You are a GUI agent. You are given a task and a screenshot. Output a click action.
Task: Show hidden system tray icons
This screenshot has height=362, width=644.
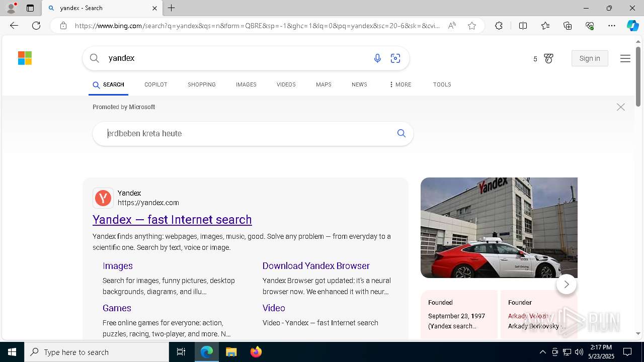[542, 352]
